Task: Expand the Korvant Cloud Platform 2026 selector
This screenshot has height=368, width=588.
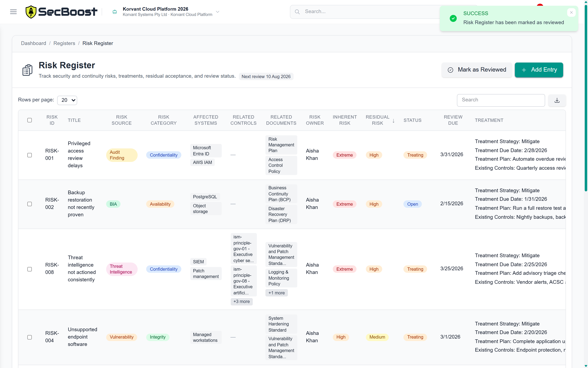Action: tap(218, 12)
